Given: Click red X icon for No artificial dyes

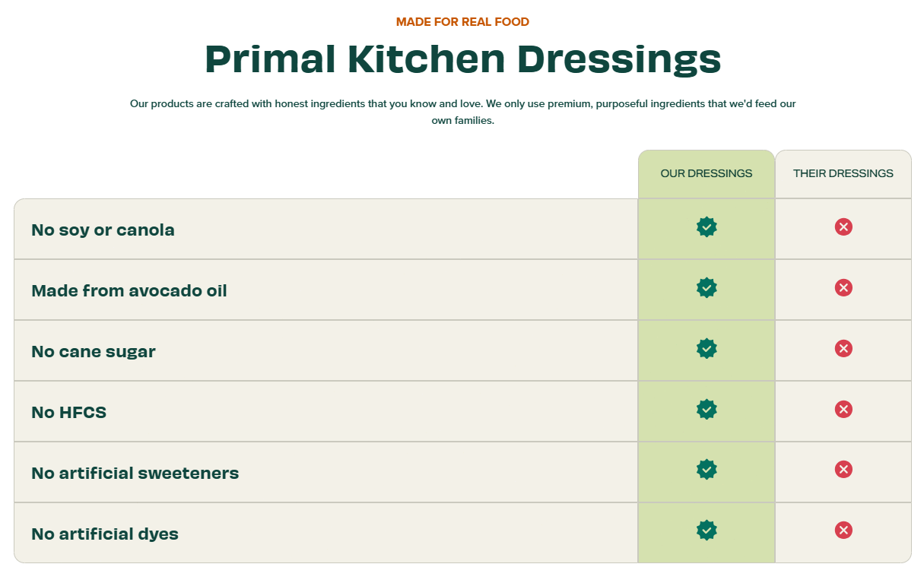Looking at the screenshot, I should pyautogui.click(x=843, y=530).
